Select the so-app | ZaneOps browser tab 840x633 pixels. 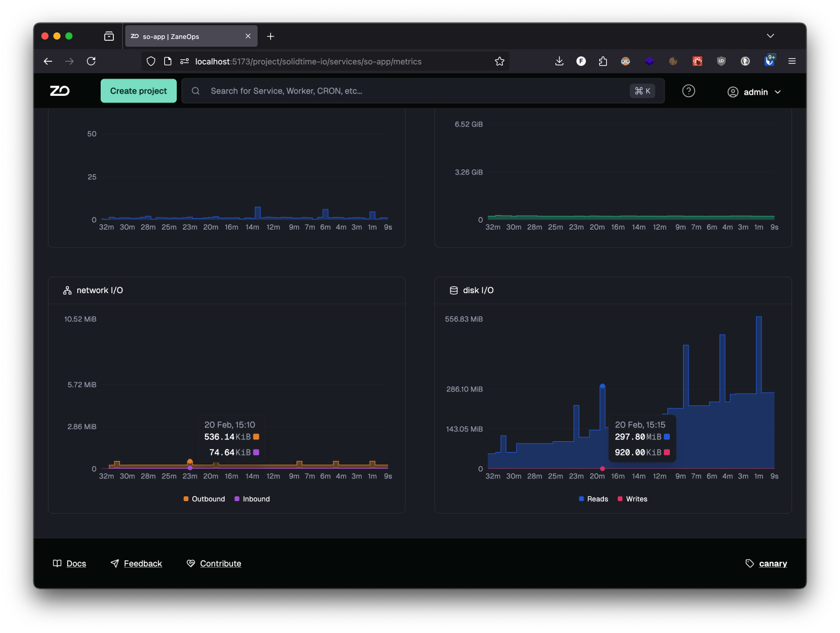tap(191, 37)
